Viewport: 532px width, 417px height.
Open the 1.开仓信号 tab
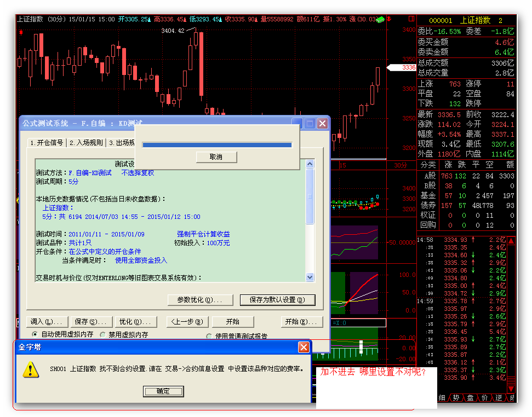(x=47, y=143)
